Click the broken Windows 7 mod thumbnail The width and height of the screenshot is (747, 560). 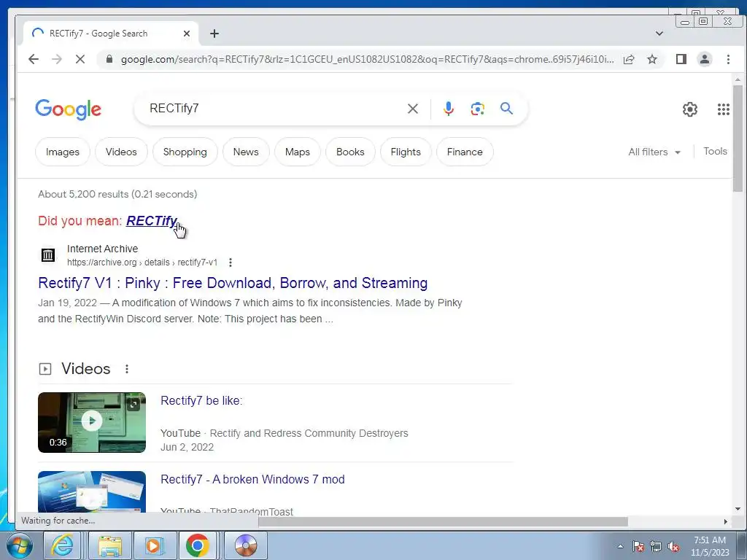[x=92, y=491]
